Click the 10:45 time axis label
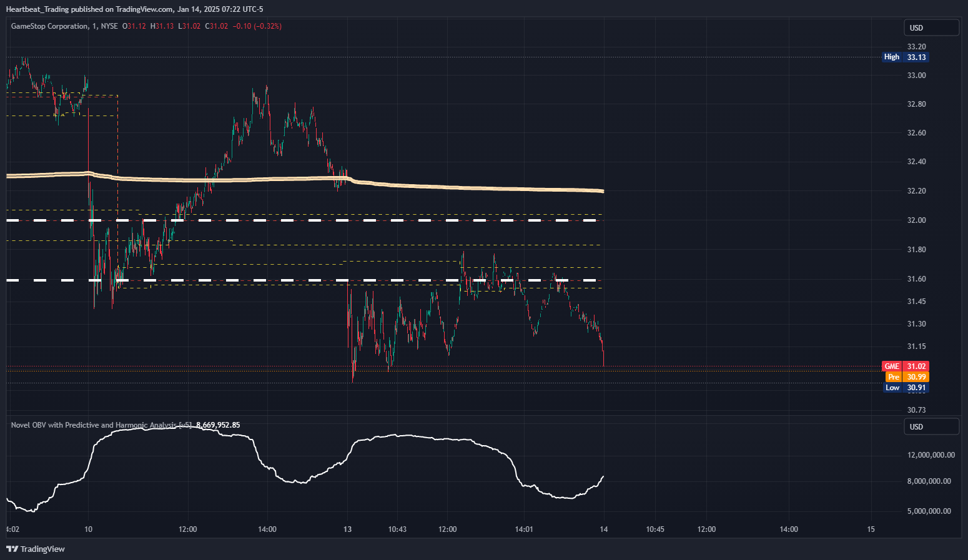The height and width of the screenshot is (560, 968). click(655, 529)
